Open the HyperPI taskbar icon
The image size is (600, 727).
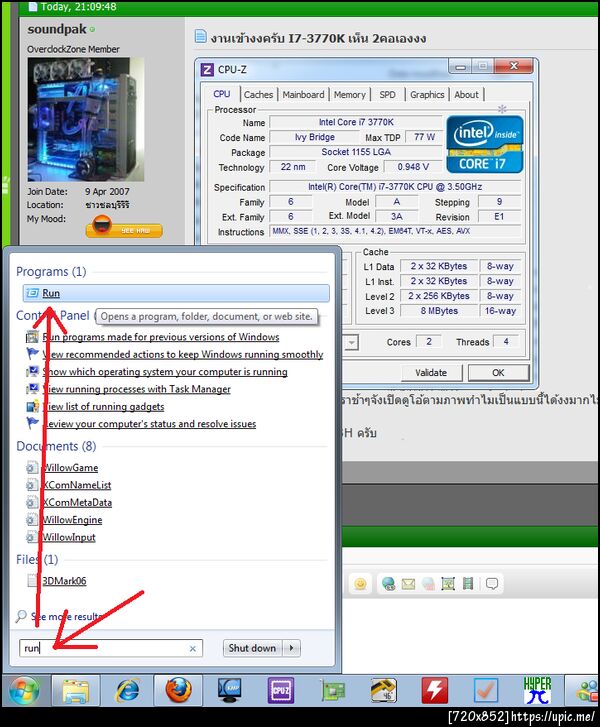[537, 690]
